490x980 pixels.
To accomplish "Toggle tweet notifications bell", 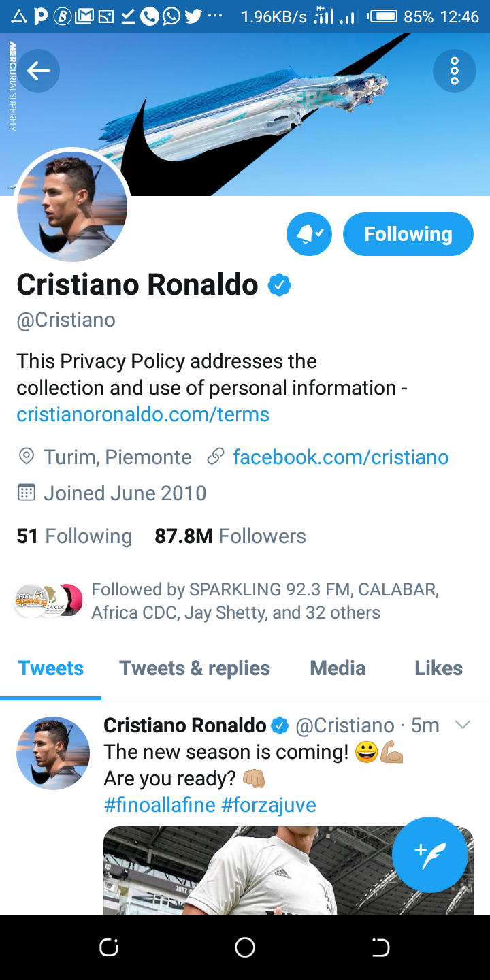I will coord(309,234).
